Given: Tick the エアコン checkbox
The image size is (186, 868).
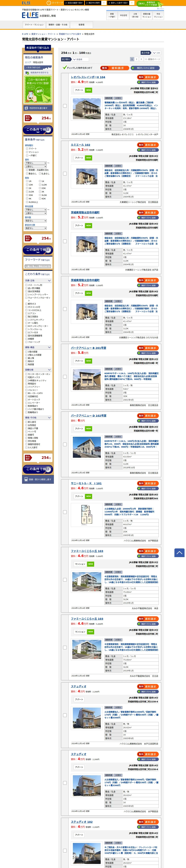Looking at the screenshot, I should coord(26,313).
